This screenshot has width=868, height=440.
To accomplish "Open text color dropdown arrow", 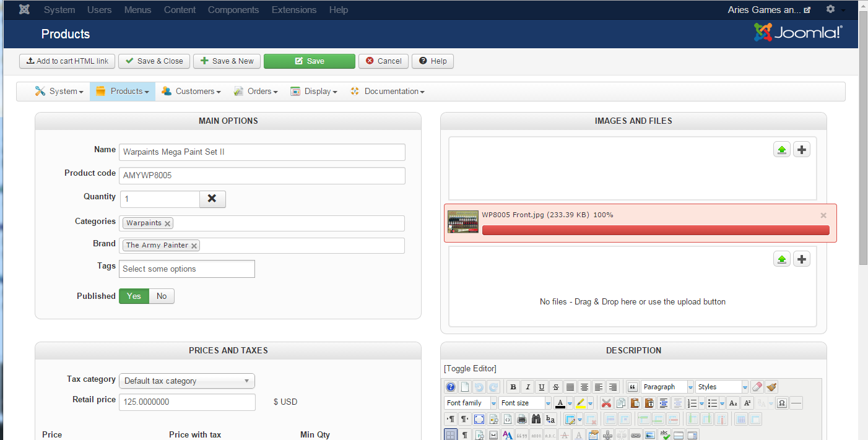I will point(570,403).
